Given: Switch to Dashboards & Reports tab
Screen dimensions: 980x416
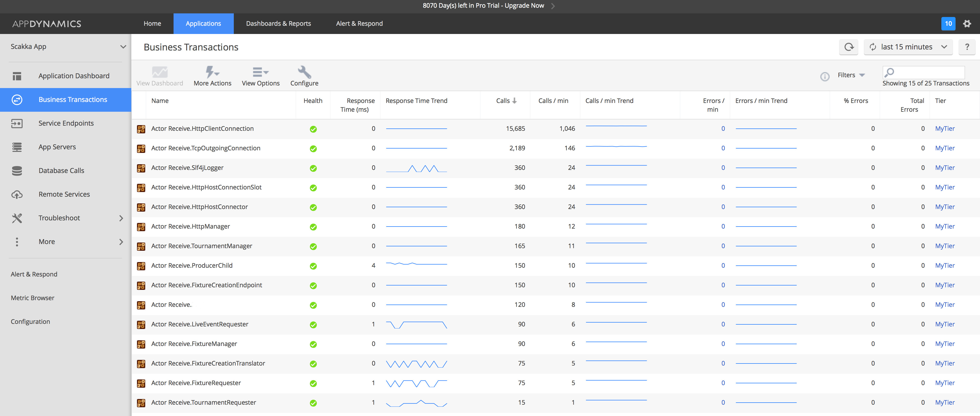Looking at the screenshot, I should [278, 24].
